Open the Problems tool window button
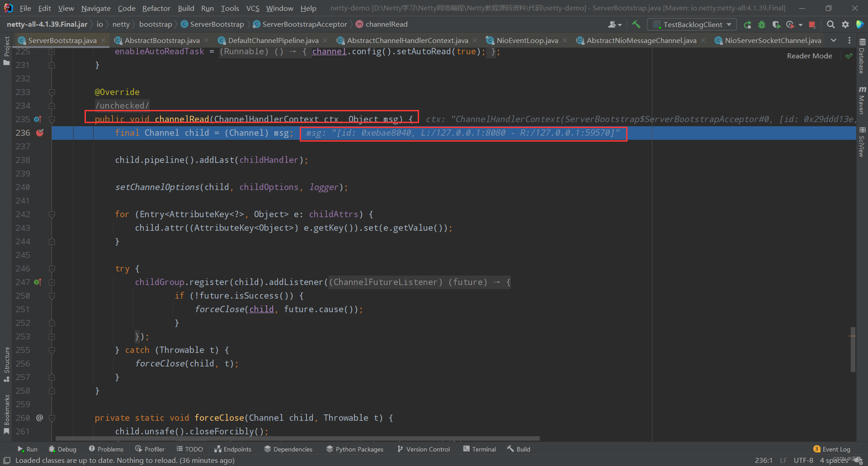 (106, 449)
